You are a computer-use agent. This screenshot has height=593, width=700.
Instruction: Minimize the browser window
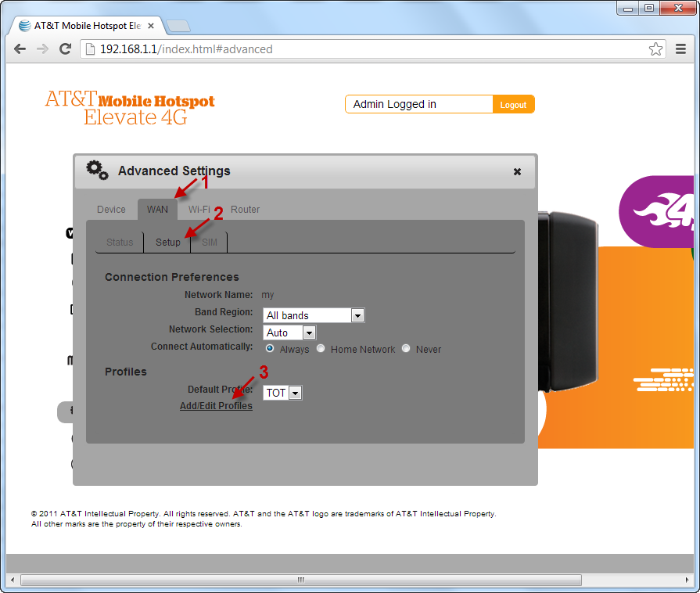point(628,8)
